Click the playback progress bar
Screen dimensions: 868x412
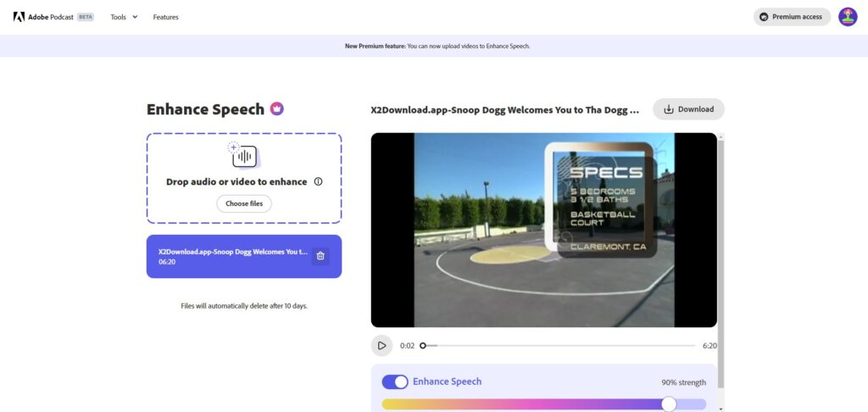pos(559,346)
